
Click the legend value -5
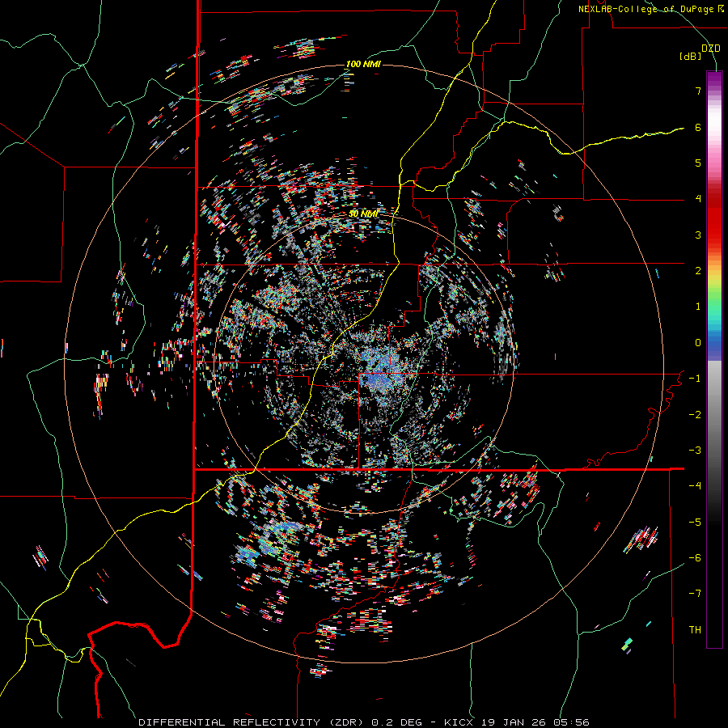695,522
